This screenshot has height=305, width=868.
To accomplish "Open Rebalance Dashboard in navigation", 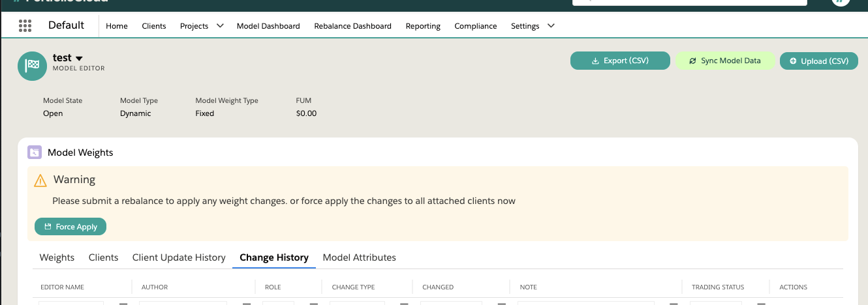I will point(352,26).
